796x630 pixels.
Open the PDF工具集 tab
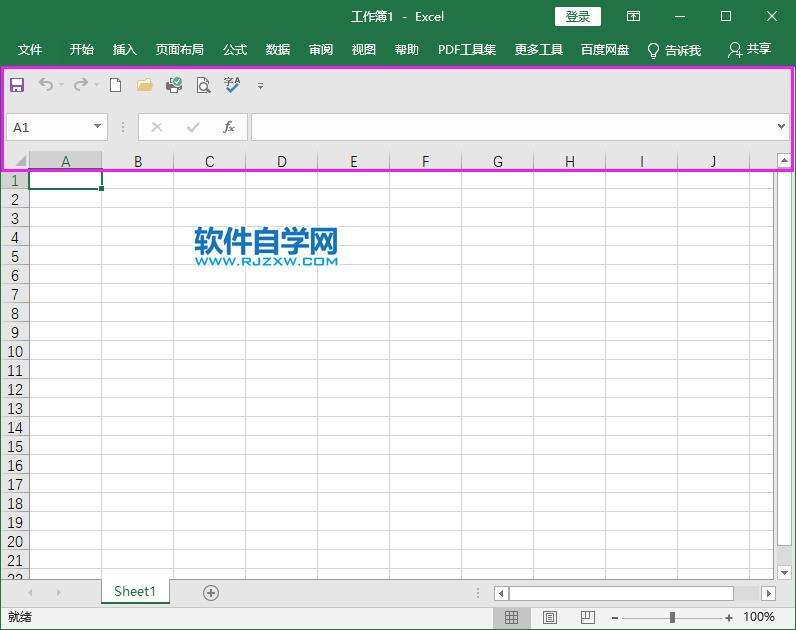[467, 50]
